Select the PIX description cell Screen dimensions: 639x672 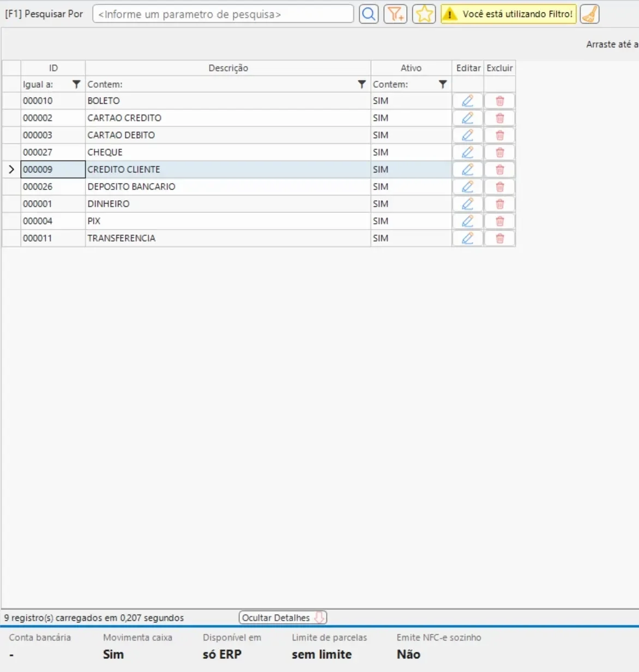click(x=228, y=221)
